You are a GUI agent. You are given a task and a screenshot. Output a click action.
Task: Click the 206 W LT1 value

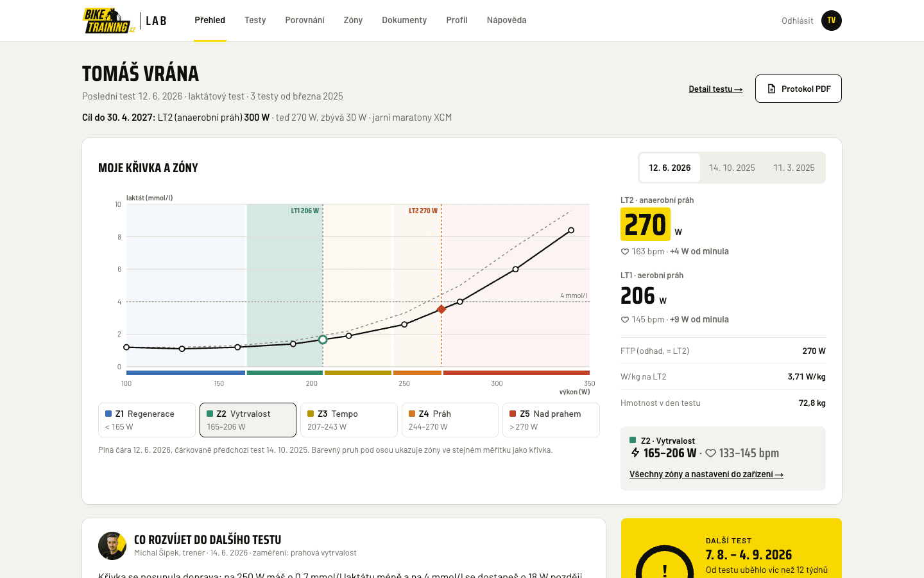click(644, 296)
